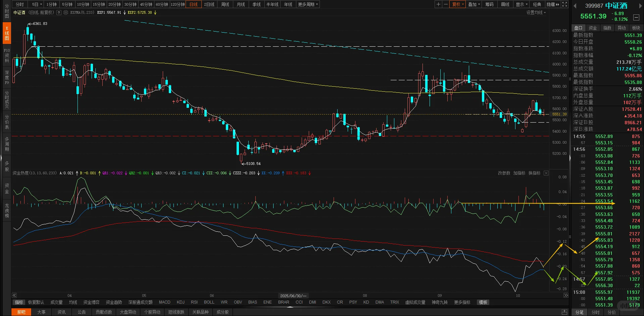Switch to 经典 chart mode
The image size is (644, 316).
(x=537, y=4)
